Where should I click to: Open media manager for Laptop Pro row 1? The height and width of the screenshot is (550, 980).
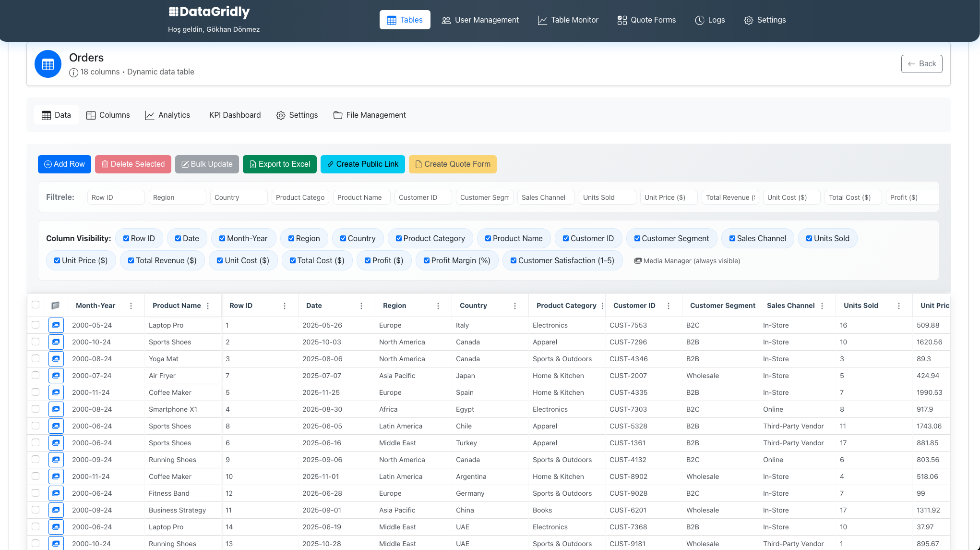point(56,325)
